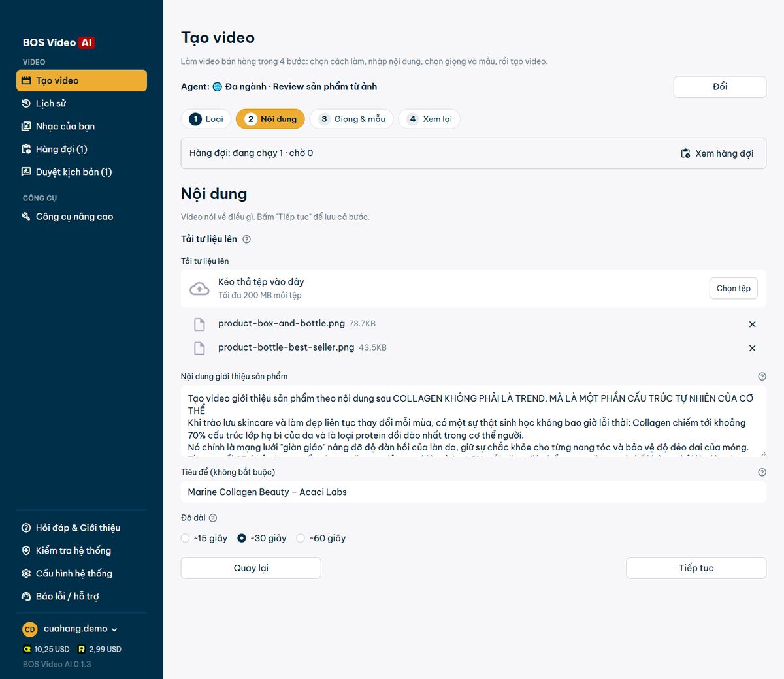Click the Kéo thả tệp vào đây drop zone
The image size is (784, 679).
point(474,289)
